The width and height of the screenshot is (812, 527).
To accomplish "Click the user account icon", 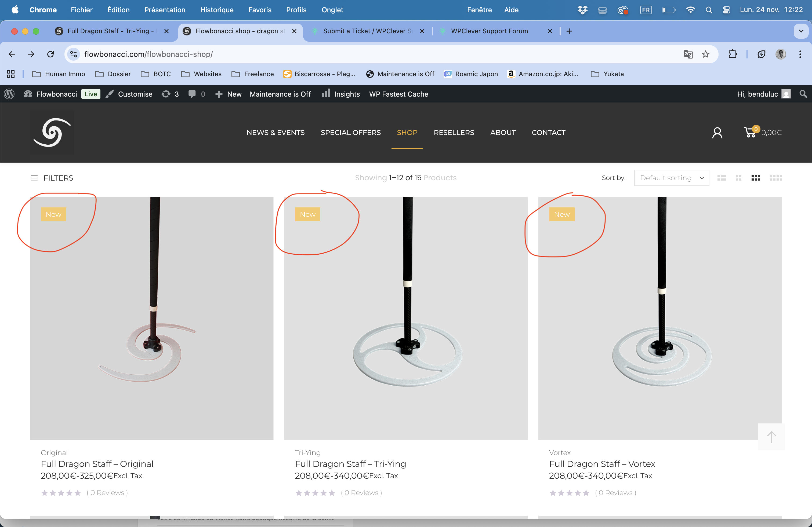I will pos(717,133).
